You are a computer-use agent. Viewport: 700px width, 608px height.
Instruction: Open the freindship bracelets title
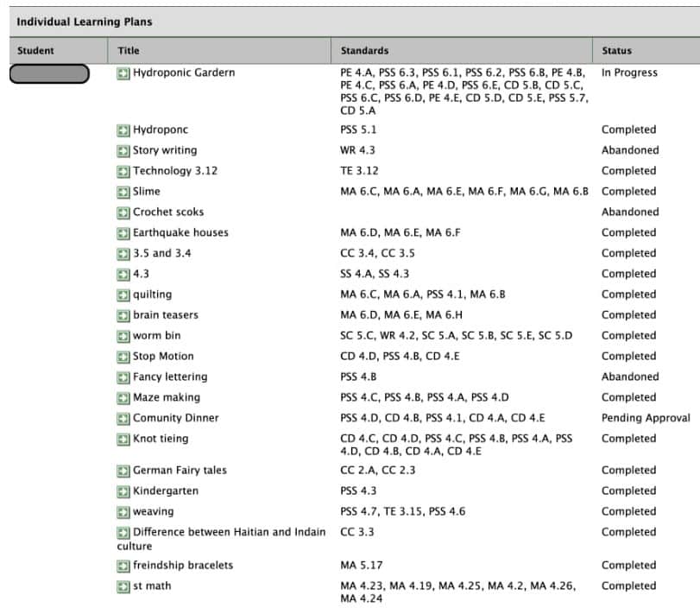tap(183, 565)
